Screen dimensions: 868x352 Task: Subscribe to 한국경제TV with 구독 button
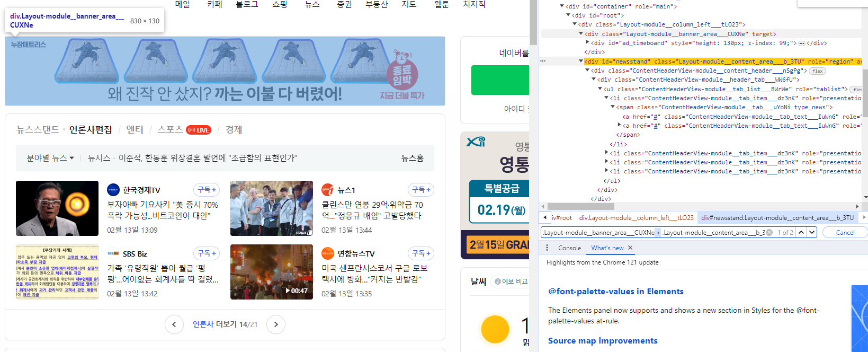coord(207,190)
